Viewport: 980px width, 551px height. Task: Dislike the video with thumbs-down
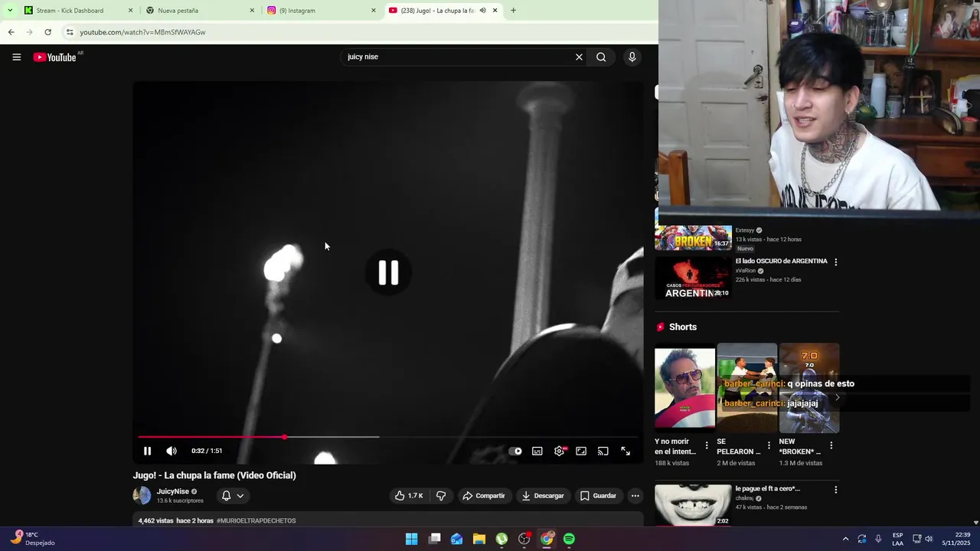[441, 496]
